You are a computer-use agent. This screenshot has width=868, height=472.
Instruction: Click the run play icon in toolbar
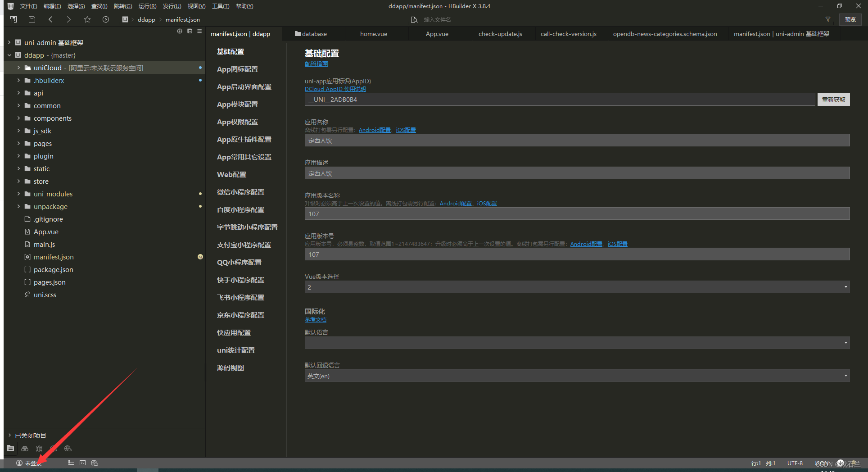coord(106,19)
